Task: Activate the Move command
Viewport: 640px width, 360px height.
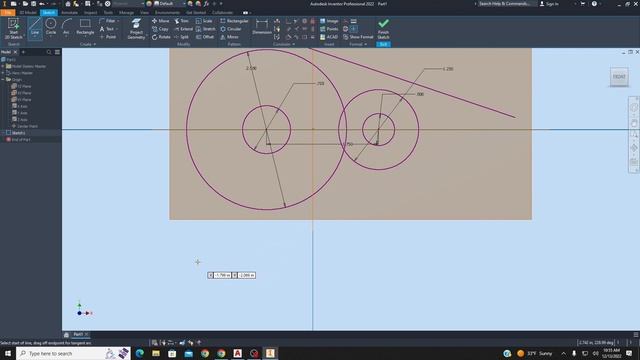Action: point(160,21)
